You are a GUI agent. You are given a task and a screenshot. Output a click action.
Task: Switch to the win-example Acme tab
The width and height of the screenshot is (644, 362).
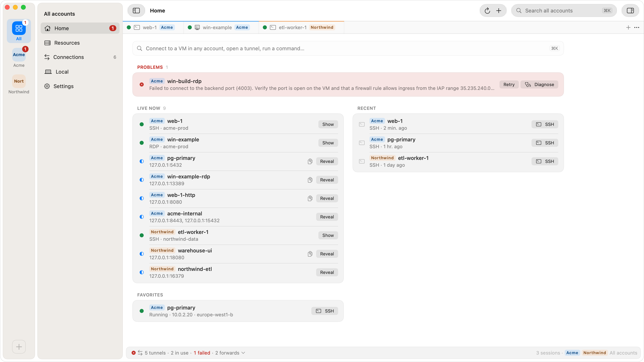(x=221, y=28)
